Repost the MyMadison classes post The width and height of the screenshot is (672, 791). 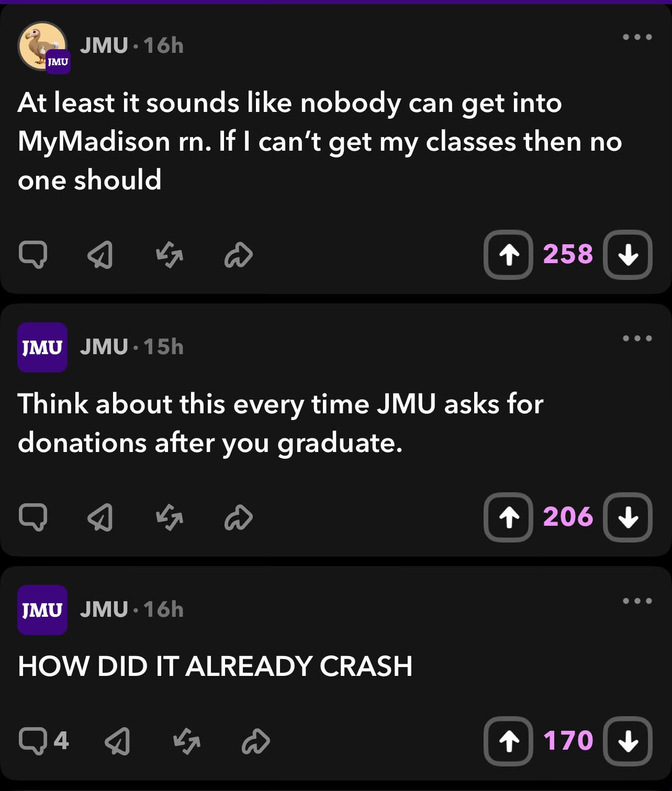pyautogui.click(x=170, y=255)
